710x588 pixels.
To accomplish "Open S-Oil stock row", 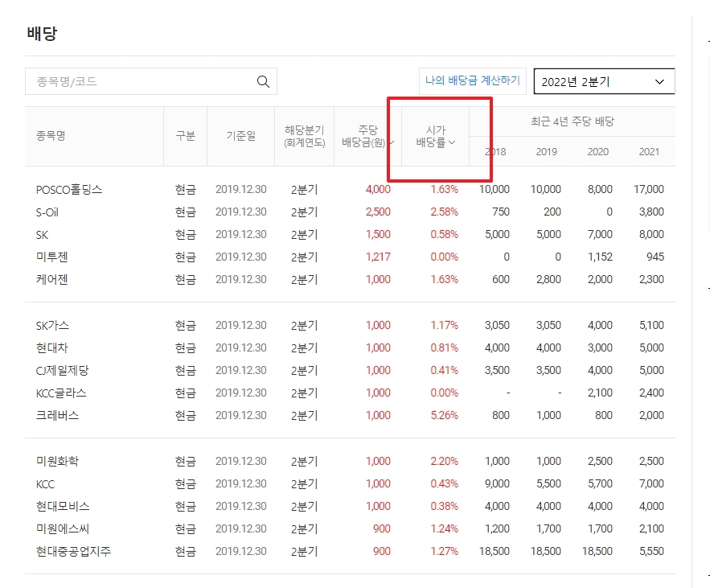I will point(350,212).
